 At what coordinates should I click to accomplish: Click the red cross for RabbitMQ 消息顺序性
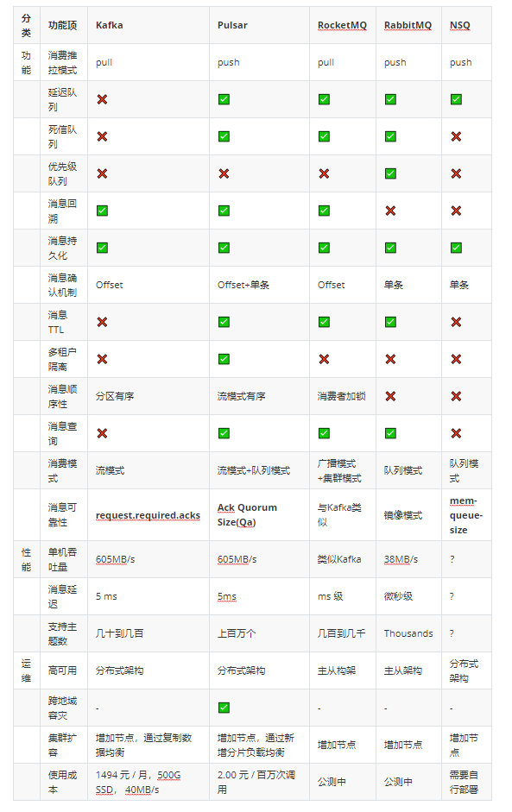[x=391, y=396]
